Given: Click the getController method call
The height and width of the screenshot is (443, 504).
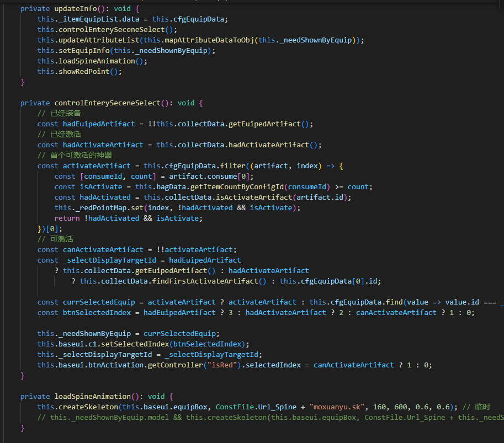Looking at the screenshot, I should pos(175,365).
